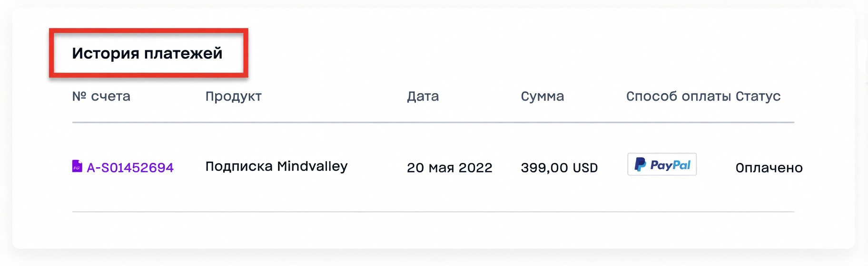Click the Сумма column header

[x=542, y=96]
